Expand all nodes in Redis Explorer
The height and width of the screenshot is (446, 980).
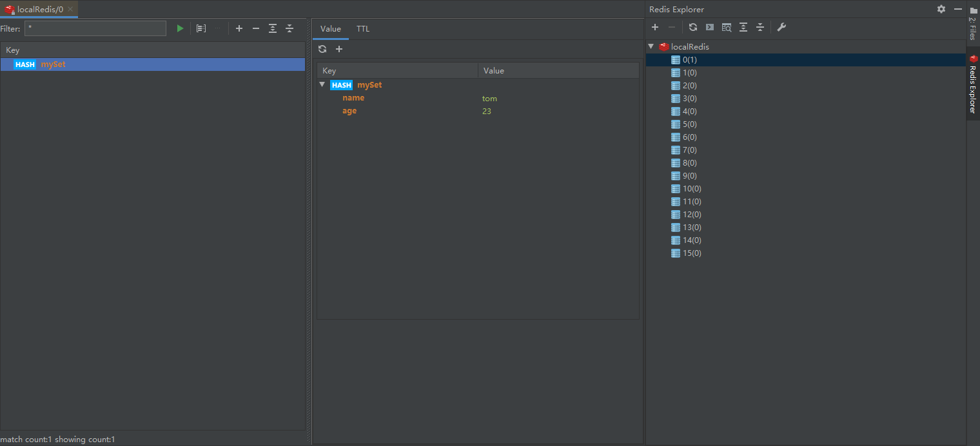click(x=743, y=27)
